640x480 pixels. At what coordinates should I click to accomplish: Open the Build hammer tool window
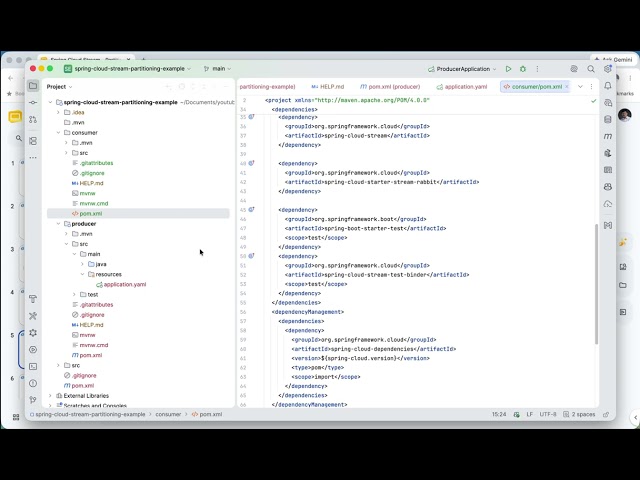[x=33, y=299]
